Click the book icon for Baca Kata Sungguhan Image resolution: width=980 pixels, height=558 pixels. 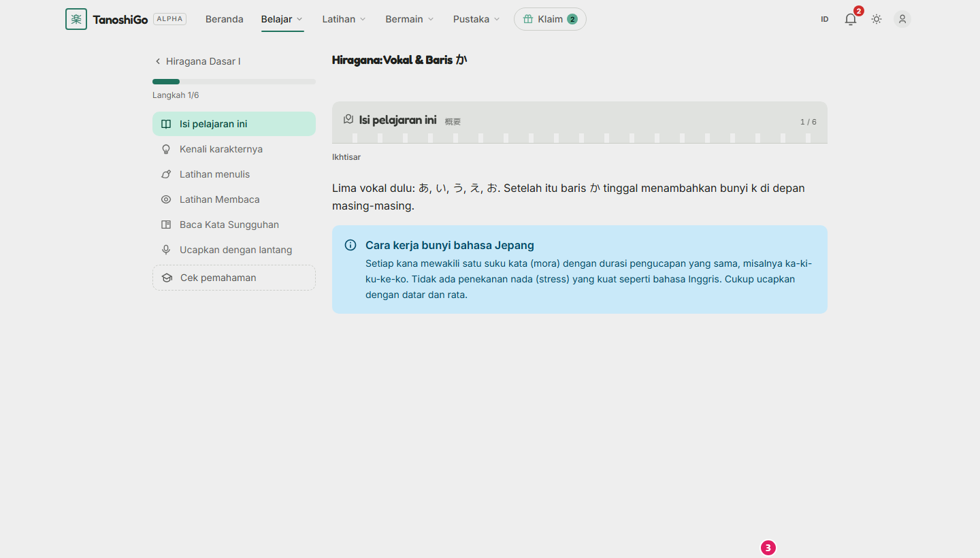(166, 225)
